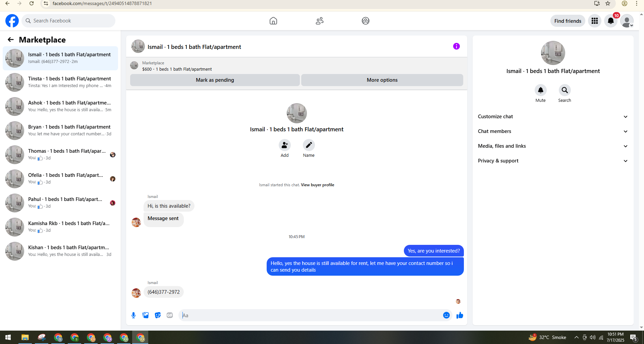The width and height of the screenshot is (644, 344).
Task: Open the volume control tray icon
Action: [593, 337]
